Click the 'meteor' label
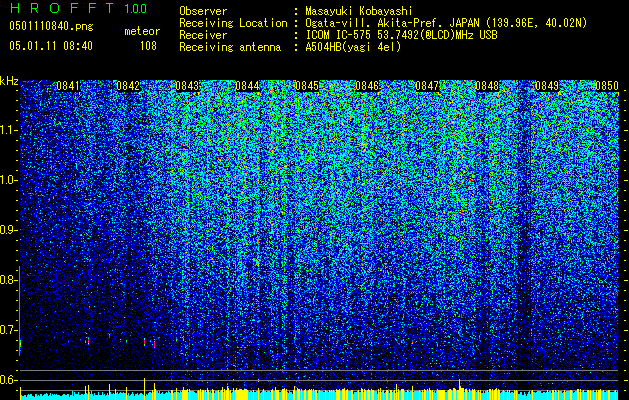This screenshot has height=400, width=629. click(x=142, y=31)
